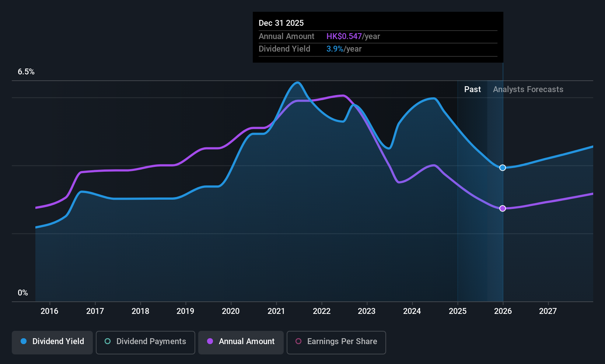The image size is (605, 364).
Task: Click the pink Earnings Per Share circle icon
Action: [x=298, y=341]
